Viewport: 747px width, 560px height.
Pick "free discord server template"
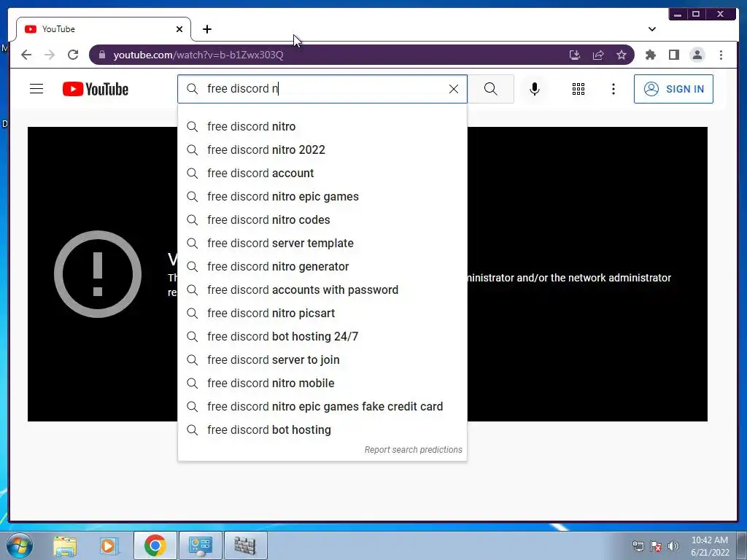click(x=322, y=244)
